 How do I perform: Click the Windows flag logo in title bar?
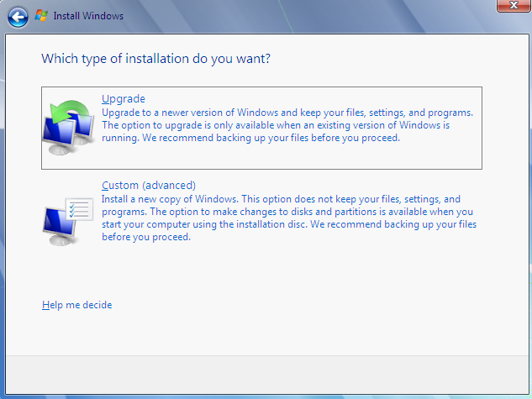(41, 16)
